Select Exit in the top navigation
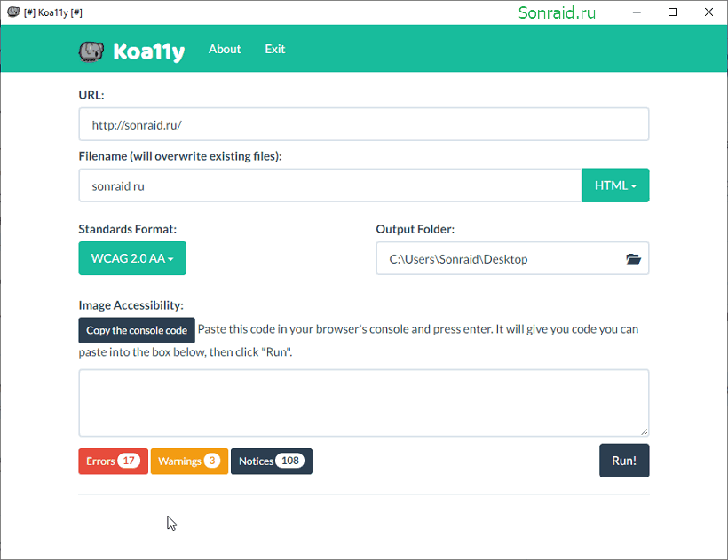Image resolution: width=728 pixels, height=560 pixels. pyautogui.click(x=275, y=49)
